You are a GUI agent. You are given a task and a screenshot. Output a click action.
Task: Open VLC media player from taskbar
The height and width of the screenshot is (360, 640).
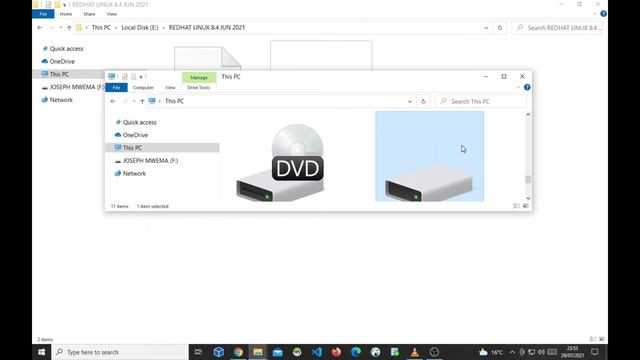tap(415, 352)
